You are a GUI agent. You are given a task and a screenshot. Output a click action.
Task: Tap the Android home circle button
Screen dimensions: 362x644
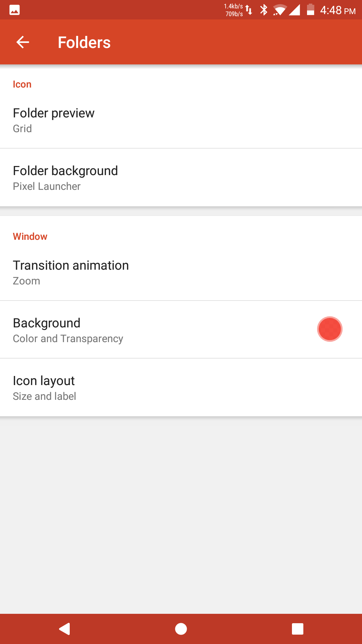pyautogui.click(x=181, y=629)
